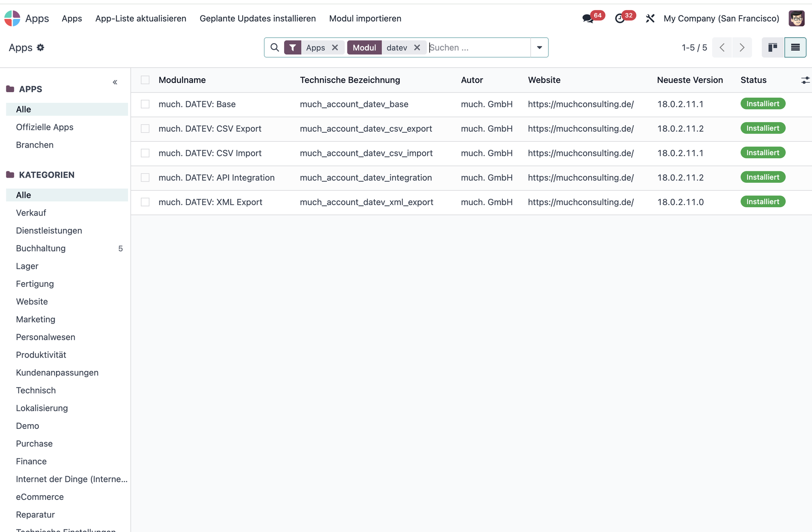The image size is (812, 532).
Task: Remove the datev Modul search facet
Action: [x=417, y=47]
